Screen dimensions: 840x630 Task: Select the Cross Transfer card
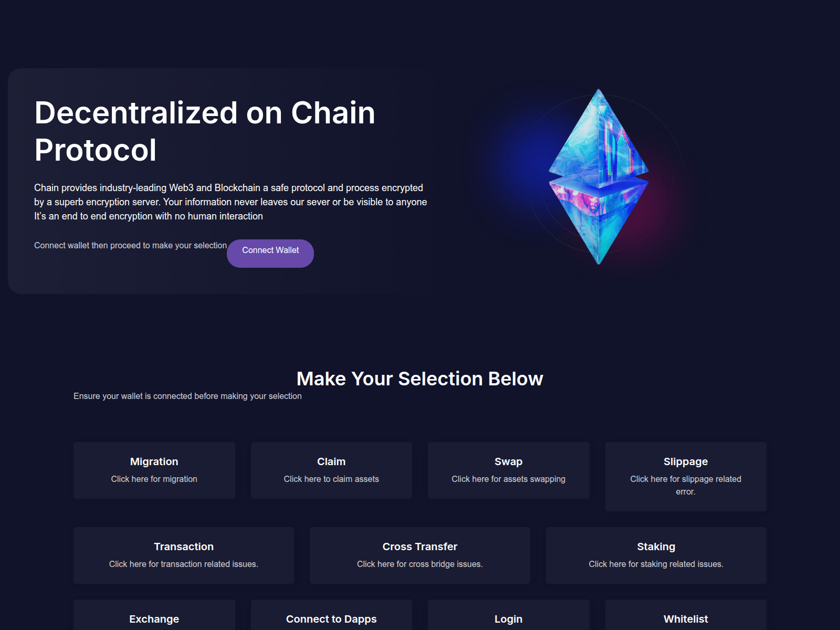pos(419,555)
